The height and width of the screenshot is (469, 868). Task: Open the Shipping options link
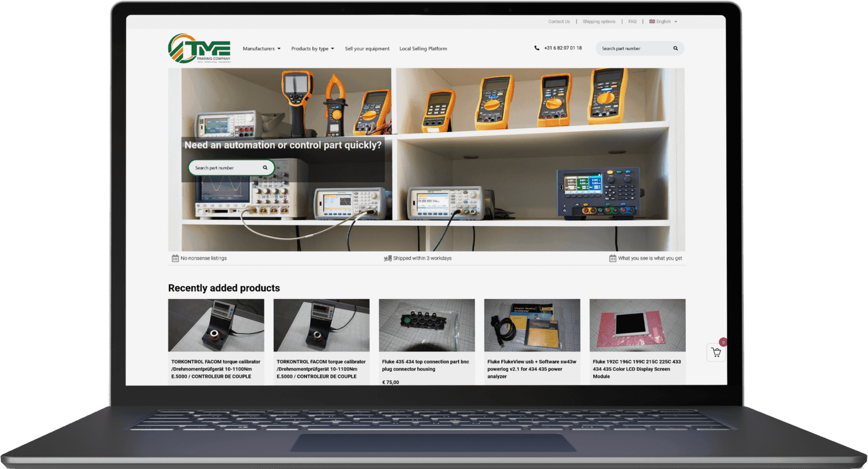[x=599, y=21]
